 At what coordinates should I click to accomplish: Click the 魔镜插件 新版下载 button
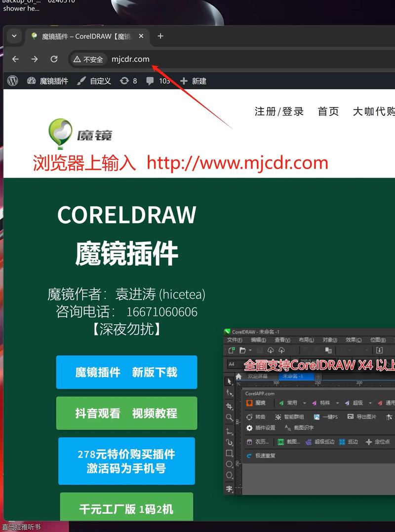[126, 372]
